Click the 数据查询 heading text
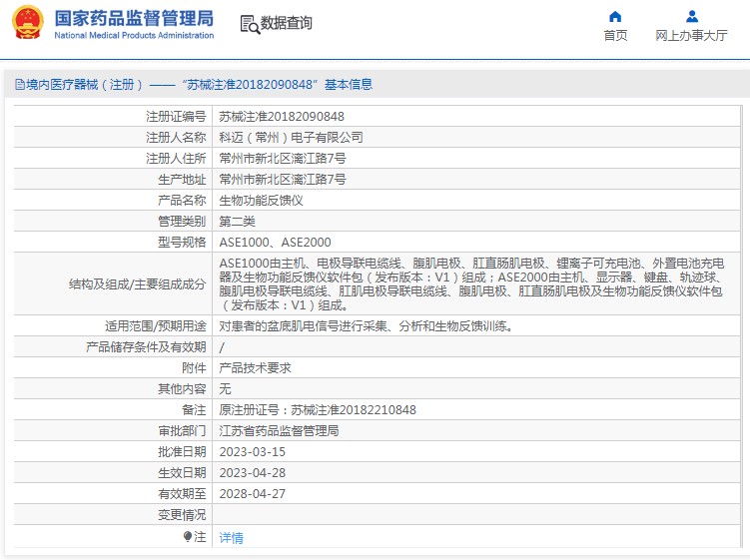Image resolution: width=750 pixels, height=560 pixels. click(x=286, y=23)
